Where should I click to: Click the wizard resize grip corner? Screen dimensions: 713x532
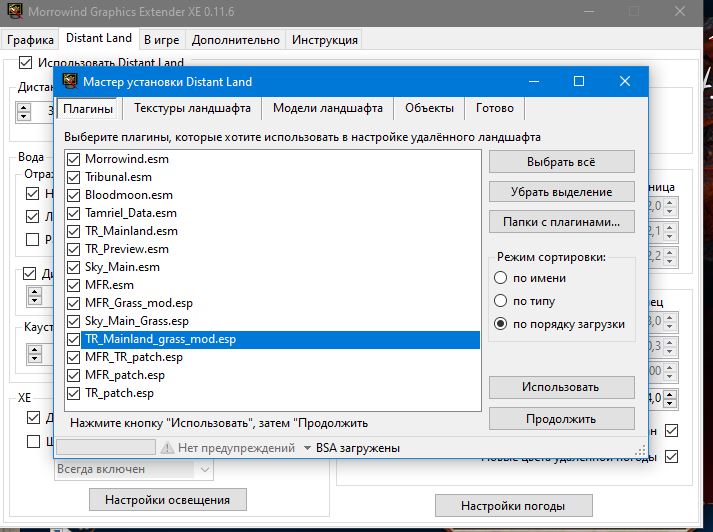coord(640,451)
